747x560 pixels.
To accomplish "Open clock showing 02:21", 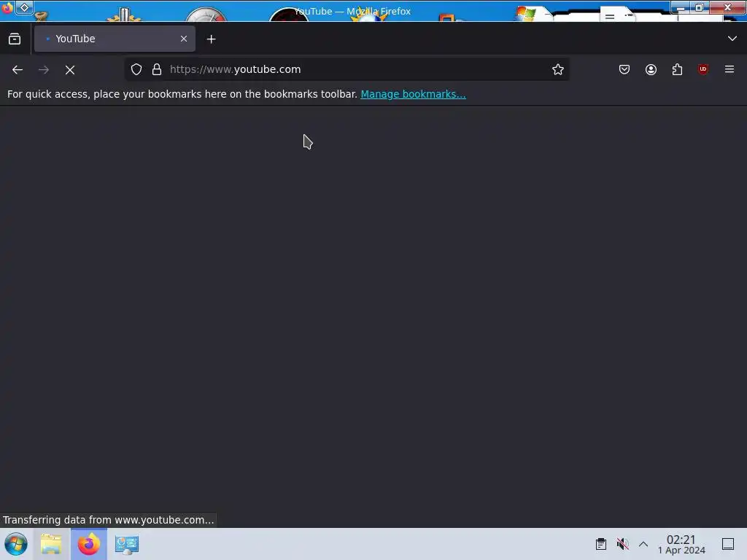I will pyautogui.click(x=681, y=544).
